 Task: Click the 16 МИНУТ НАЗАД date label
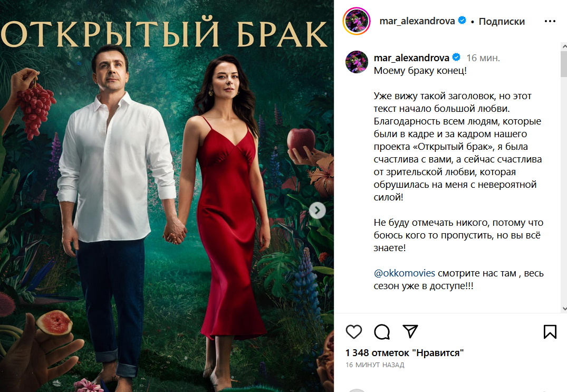click(x=374, y=365)
